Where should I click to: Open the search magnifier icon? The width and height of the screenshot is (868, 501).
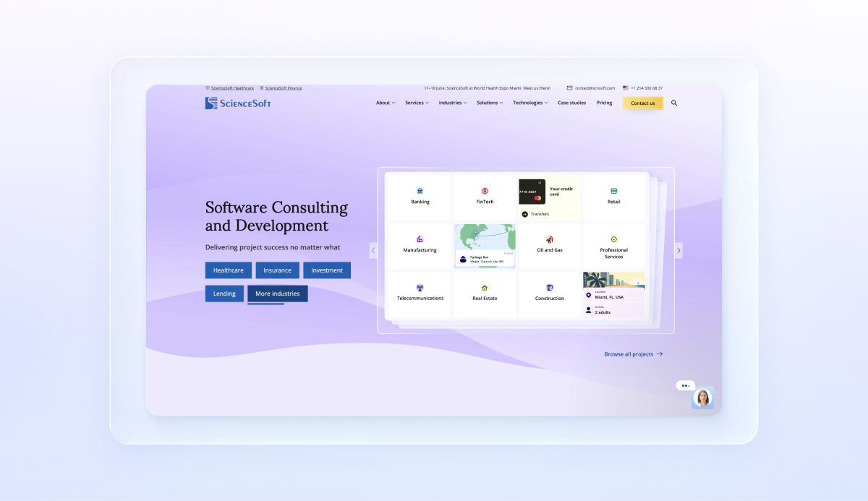pyautogui.click(x=674, y=103)
